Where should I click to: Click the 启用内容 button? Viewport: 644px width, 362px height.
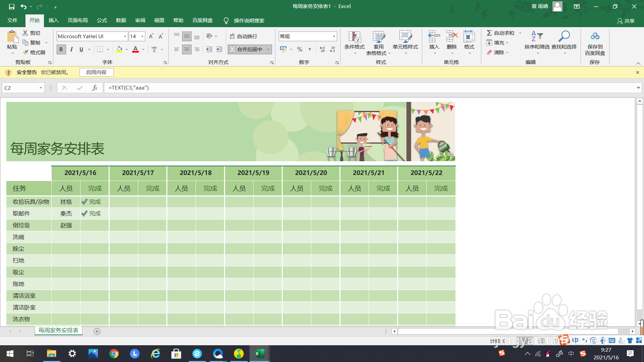96,72
